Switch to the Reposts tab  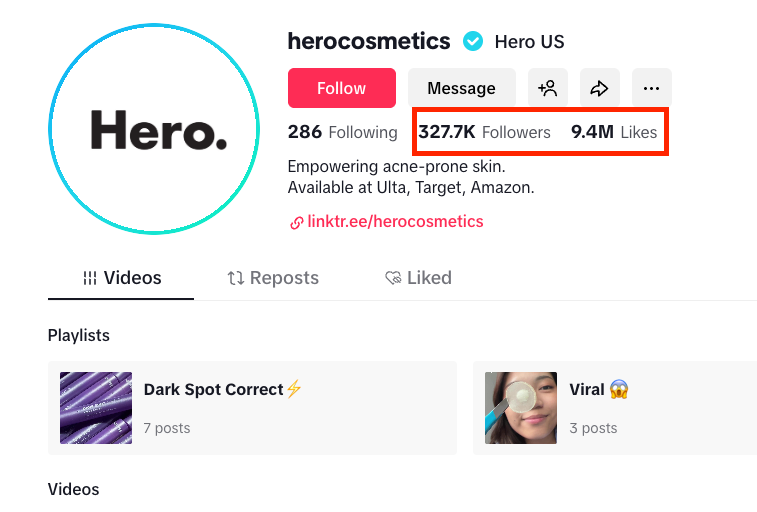coord(273,278)
